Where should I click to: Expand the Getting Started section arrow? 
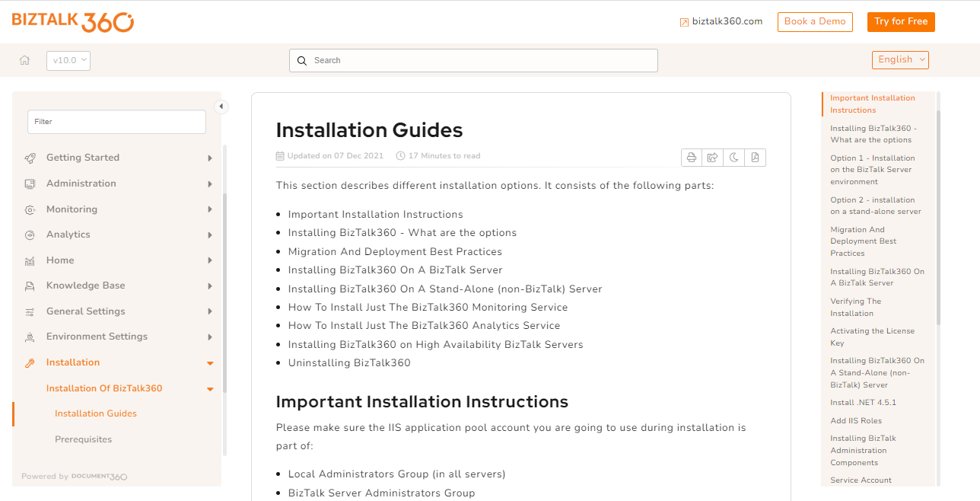point(210,158)
